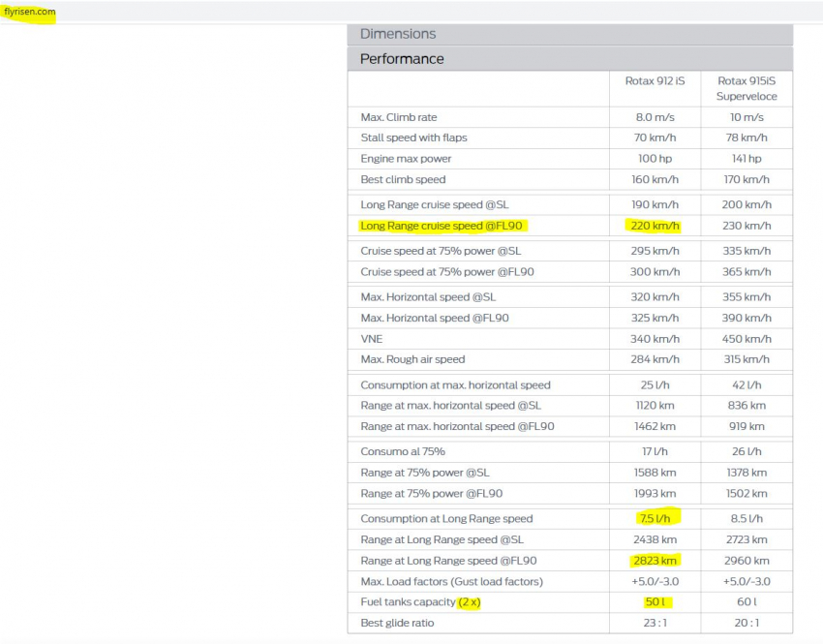Click the Consumo al 75% label

403,452
